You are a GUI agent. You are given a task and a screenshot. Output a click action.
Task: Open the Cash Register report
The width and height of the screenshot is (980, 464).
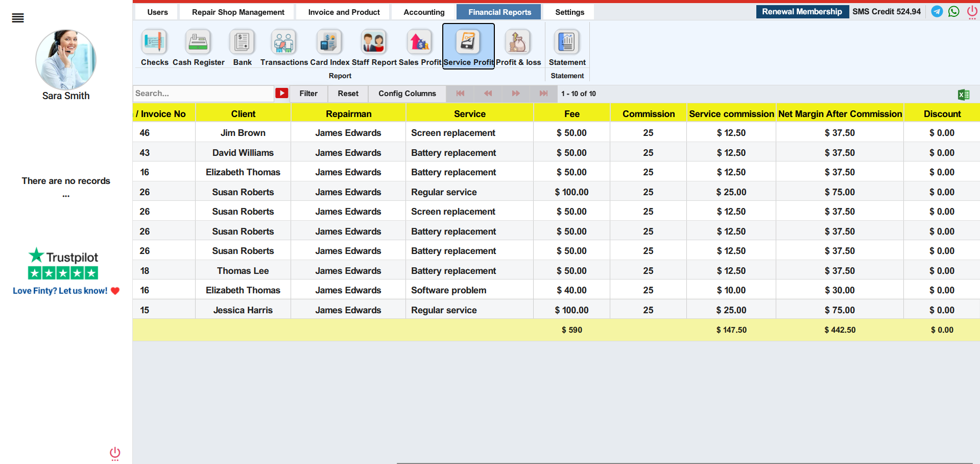(x=198, y=43)
